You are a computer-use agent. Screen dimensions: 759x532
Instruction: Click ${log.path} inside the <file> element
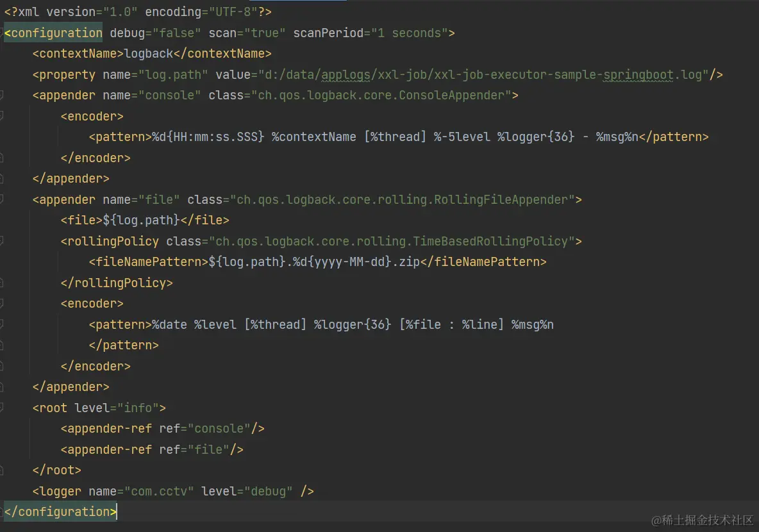pyautogui.click(x=141, y=220)
